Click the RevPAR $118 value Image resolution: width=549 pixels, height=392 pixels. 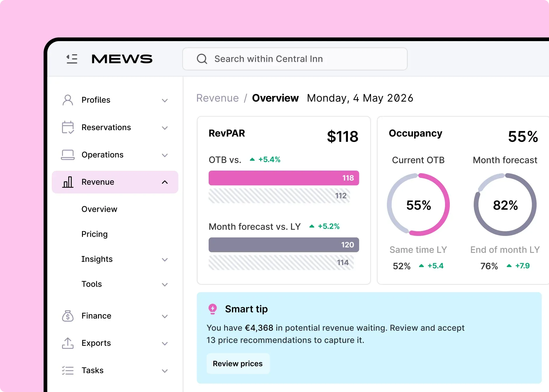pos(343,136)
